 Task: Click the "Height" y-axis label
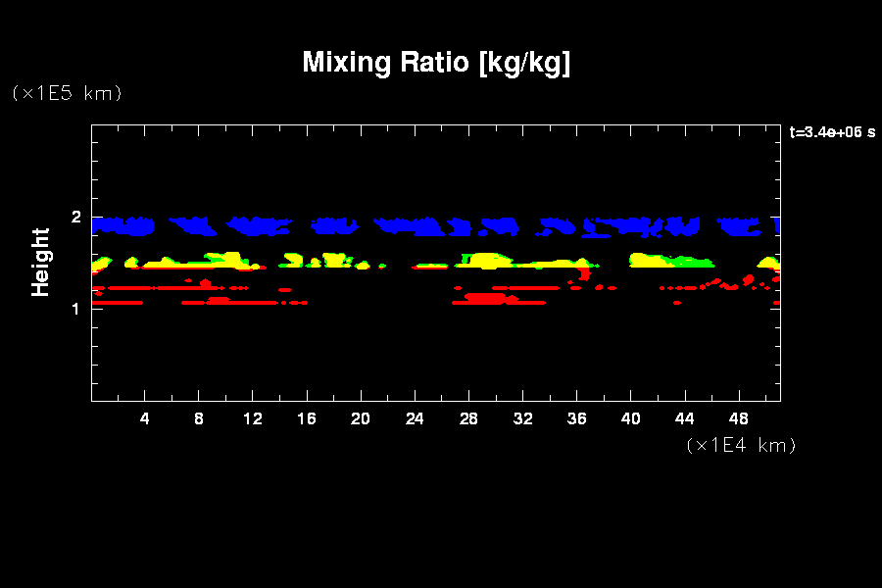40,262
